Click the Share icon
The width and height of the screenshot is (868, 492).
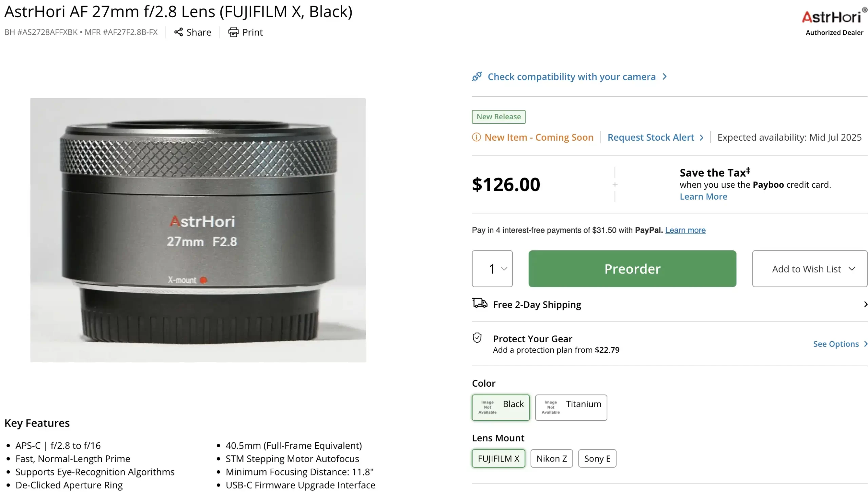click(x=178, y=32)
